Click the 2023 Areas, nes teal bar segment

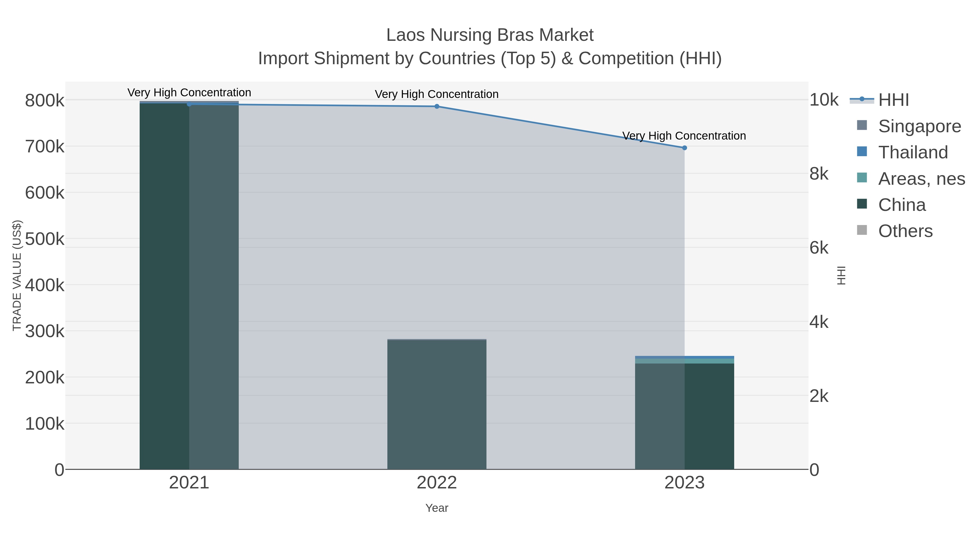684,361
